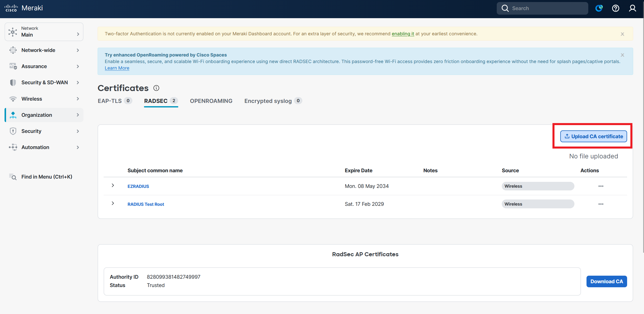
Task: Click the Automation workflow icon
Action: (x=13, y=147)
